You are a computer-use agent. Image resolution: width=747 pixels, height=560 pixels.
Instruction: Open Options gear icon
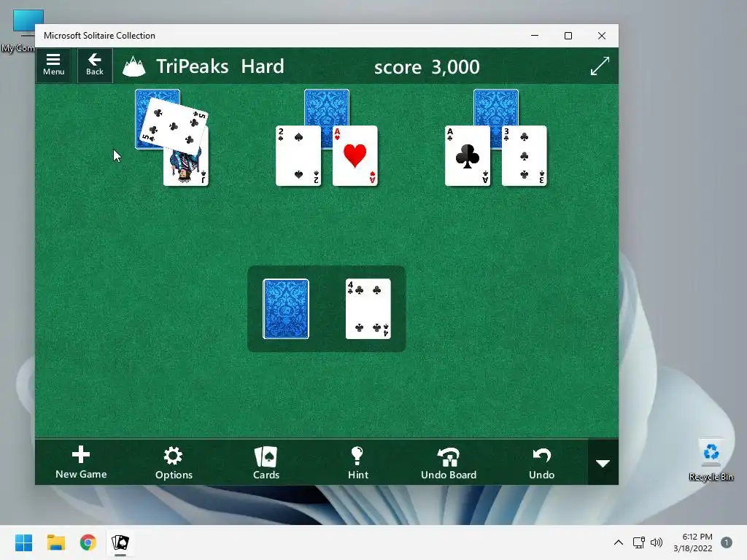point(174,462)
